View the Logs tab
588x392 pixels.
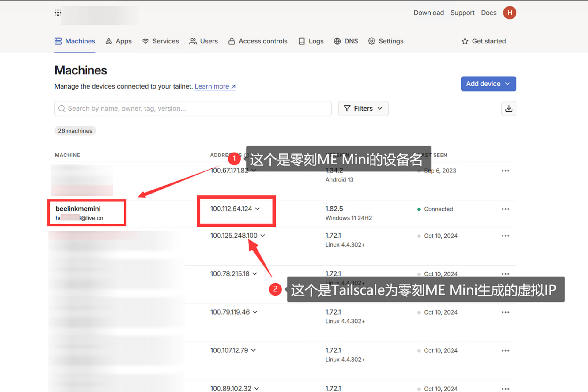tap(311, 41)
